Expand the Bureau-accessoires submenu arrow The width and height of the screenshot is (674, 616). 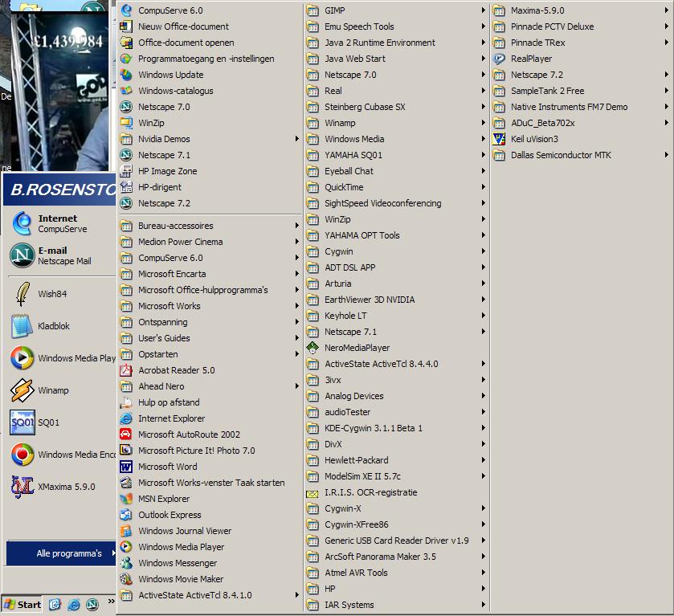(296, 226)
